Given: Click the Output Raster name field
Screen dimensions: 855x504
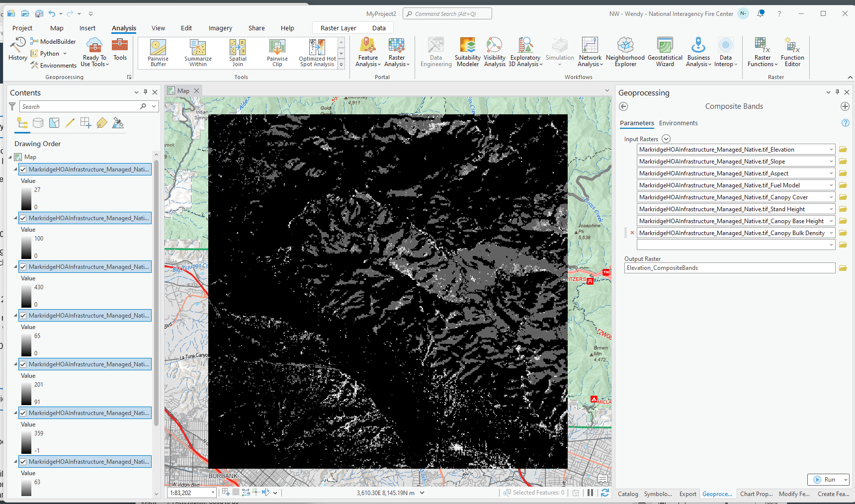Looking at the screenshot, I should (x=729, y=268).
